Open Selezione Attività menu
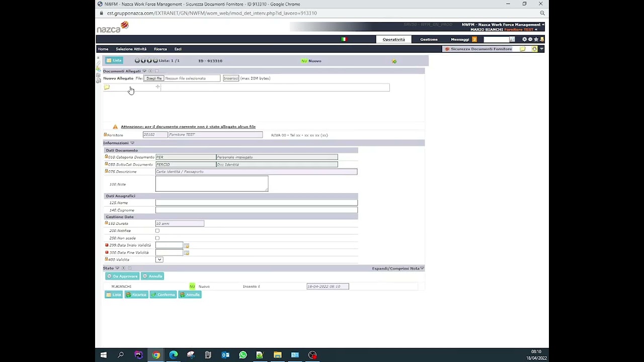Screen dimensions: 644x362 131,49
